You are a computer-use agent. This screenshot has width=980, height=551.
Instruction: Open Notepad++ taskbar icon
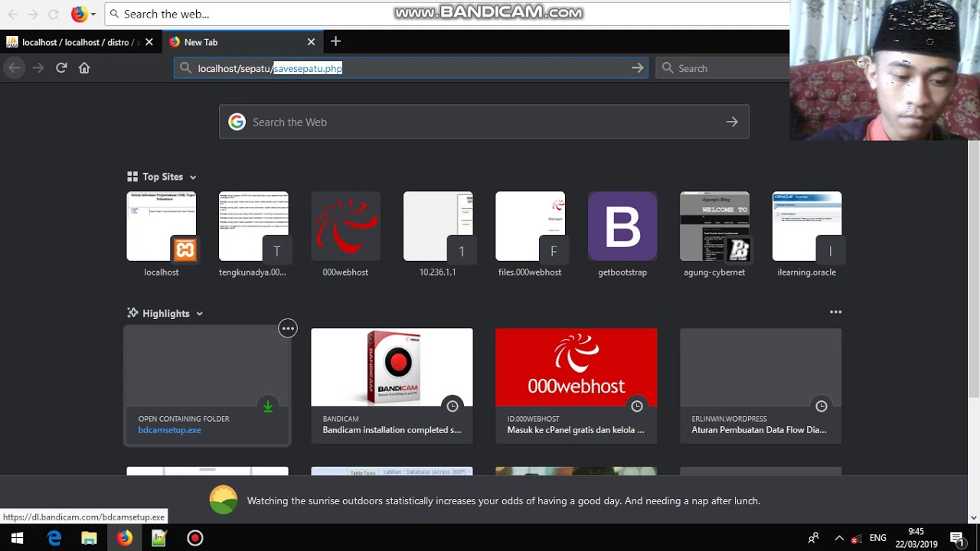point(159,538)
